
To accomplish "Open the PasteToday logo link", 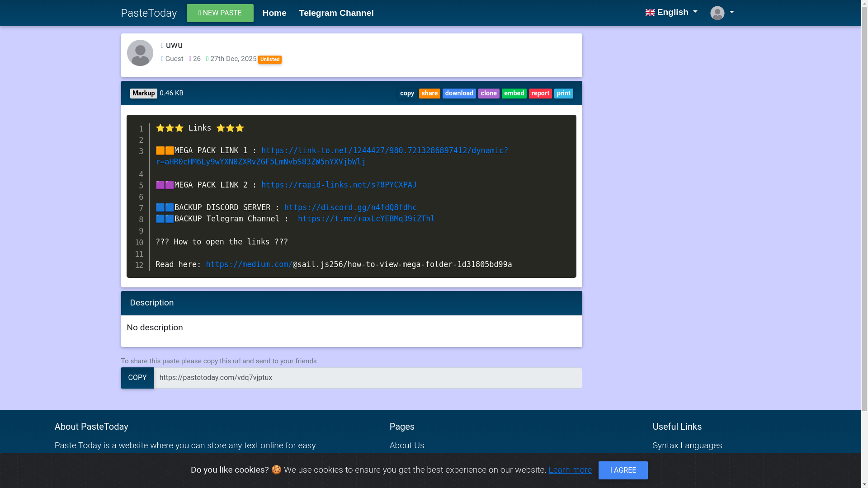I will (149, 13).
